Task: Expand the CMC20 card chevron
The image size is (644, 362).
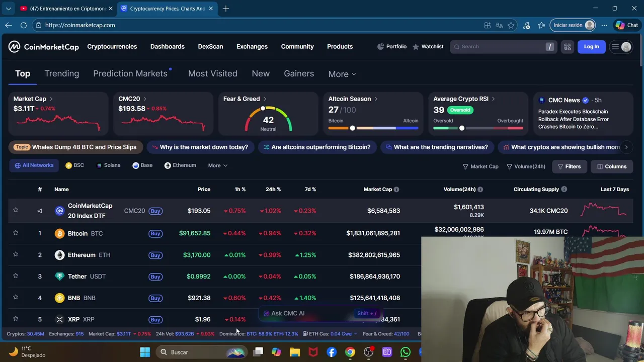Action: coord(145,99)
